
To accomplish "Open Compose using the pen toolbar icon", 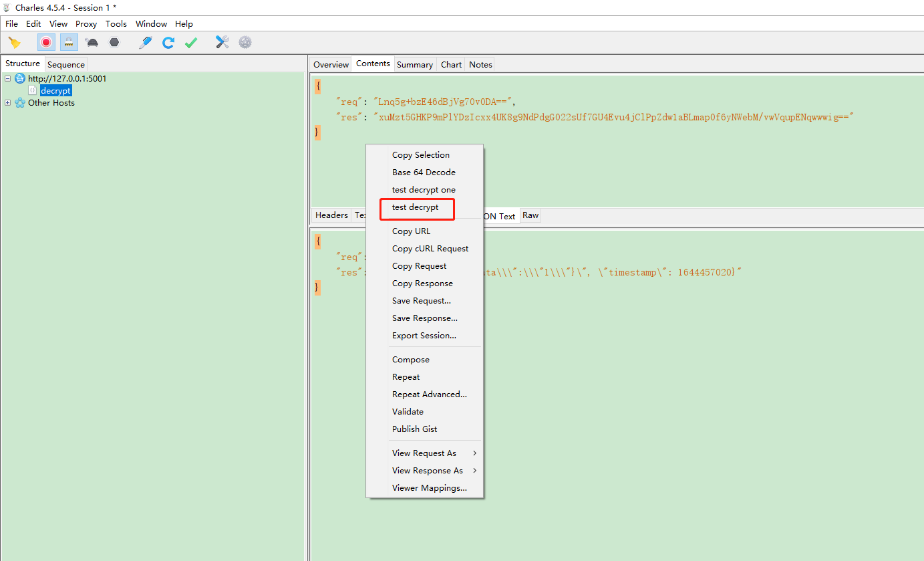I will click(x=146, y=41).
